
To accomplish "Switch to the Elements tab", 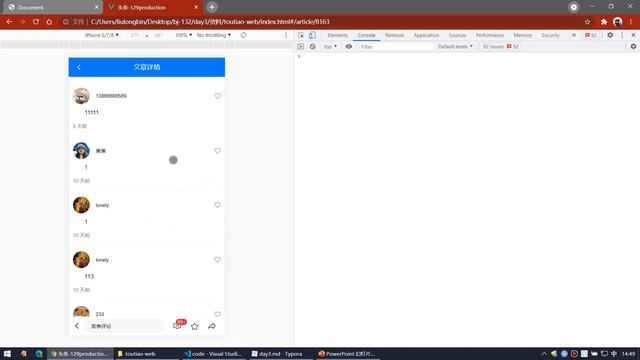I will [x=338, y=35].
